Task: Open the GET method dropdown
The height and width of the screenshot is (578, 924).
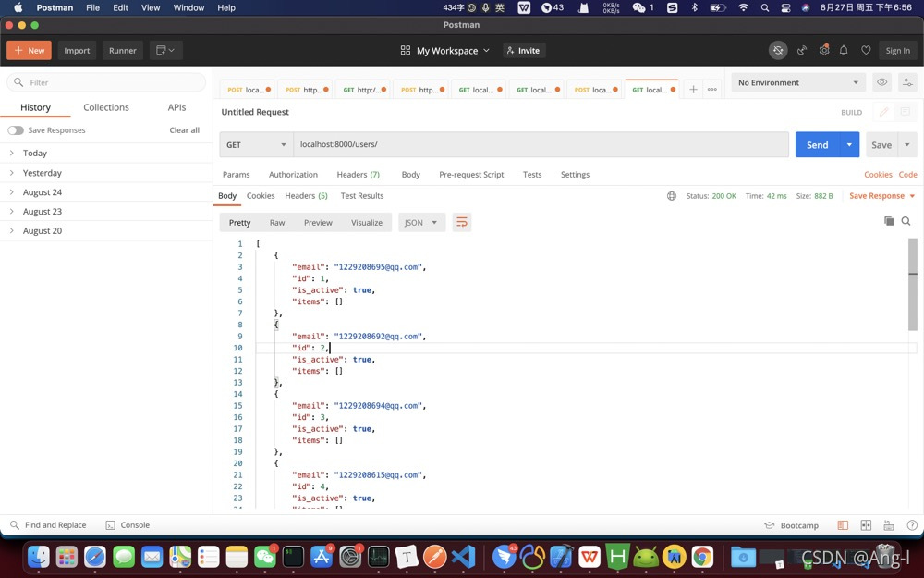Action: 256,144
